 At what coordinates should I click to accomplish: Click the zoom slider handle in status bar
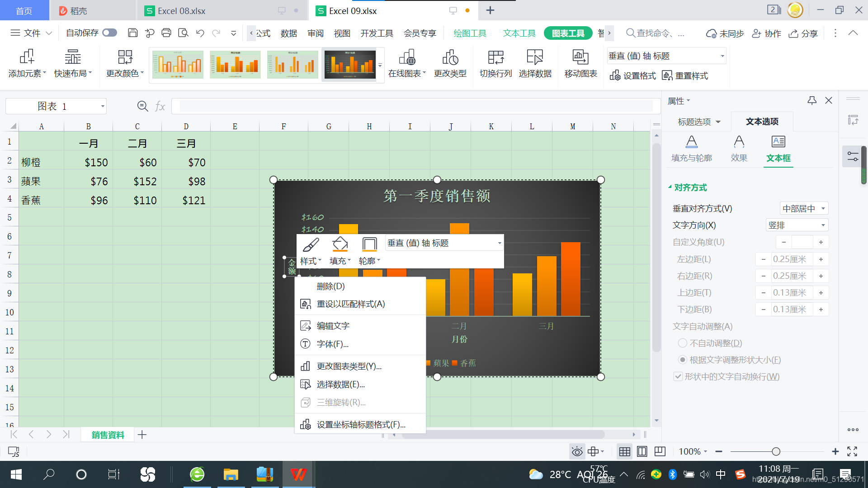click(776, 451)
